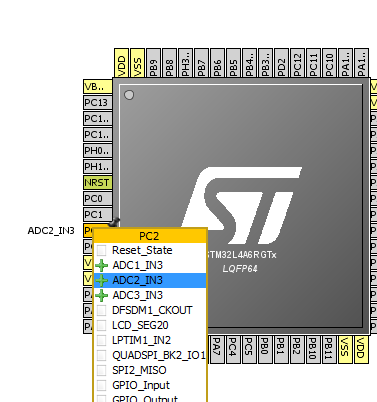Click the green plus icon beside ADC3_IN3
Viewport: 377px width, 402px height.
pos(101,295)
